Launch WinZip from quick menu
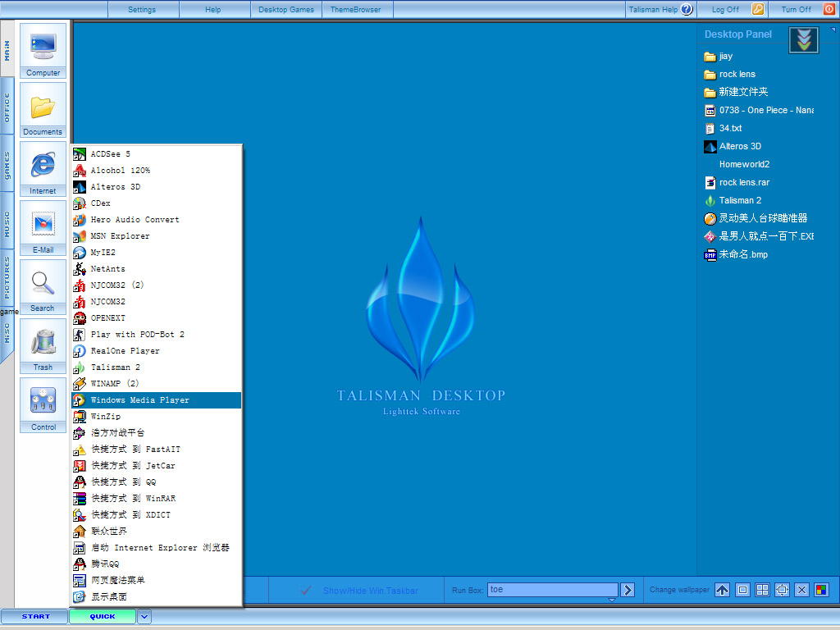 [157, 416]
